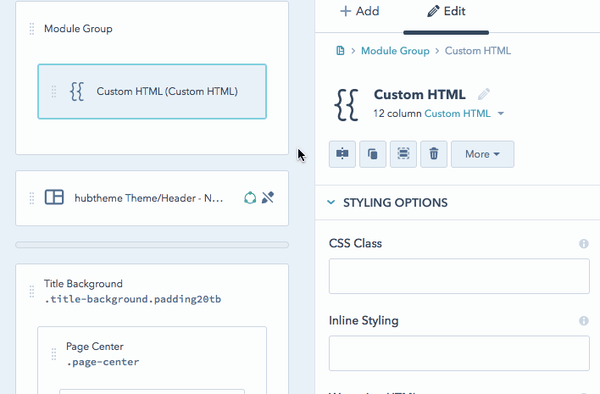Select the Custom HTML module in layout
This screenshot has width=600, height=394.
[x=152, y=92]
